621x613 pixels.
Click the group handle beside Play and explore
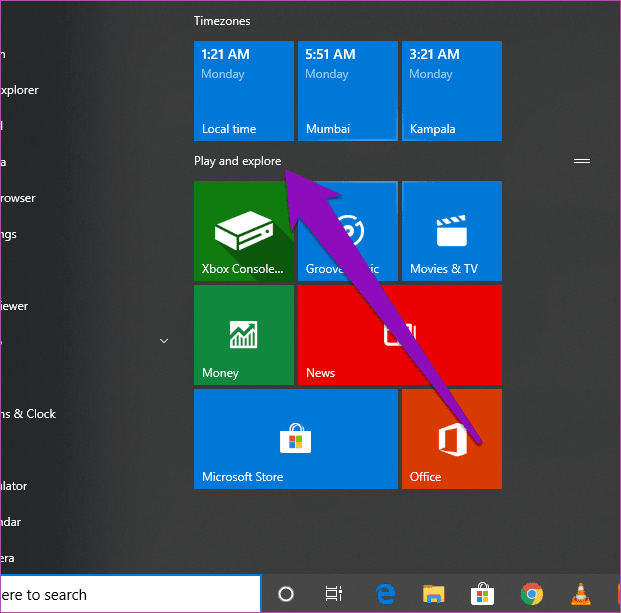pyautogui.click(x=582, y=161)
